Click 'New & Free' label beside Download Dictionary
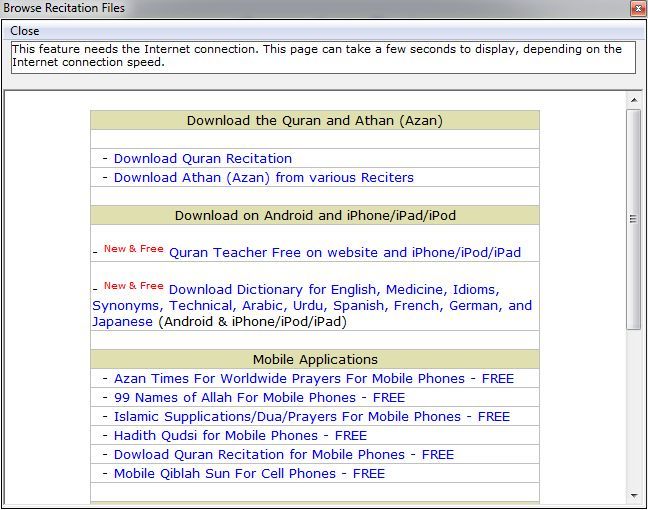The width and height of the screenshot is (648, 510). point(133,286)
